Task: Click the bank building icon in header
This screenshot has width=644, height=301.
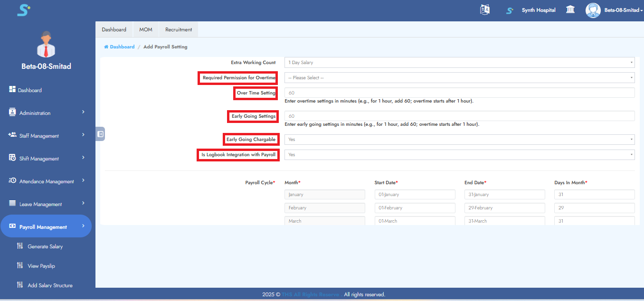Action: tap(570, 10)
